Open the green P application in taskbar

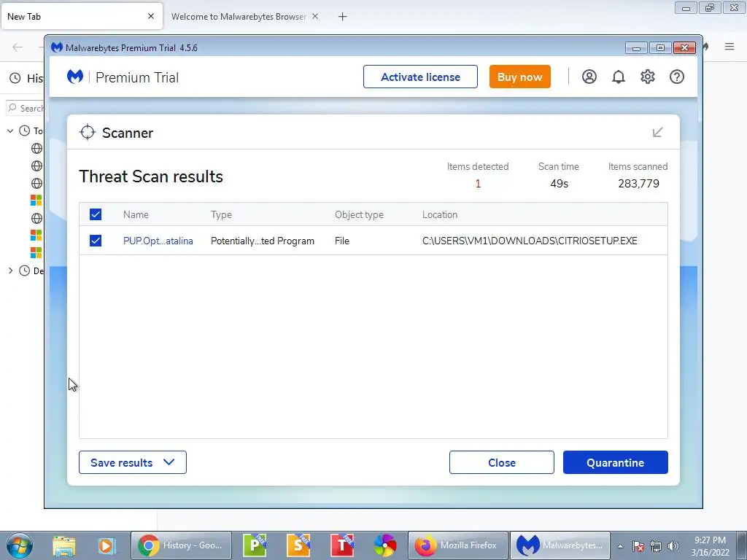click(255, 545)
